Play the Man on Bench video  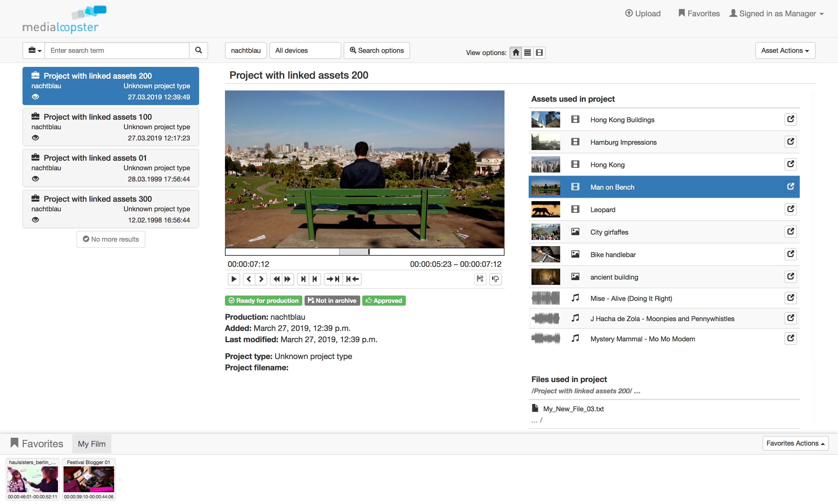[234, 279]
